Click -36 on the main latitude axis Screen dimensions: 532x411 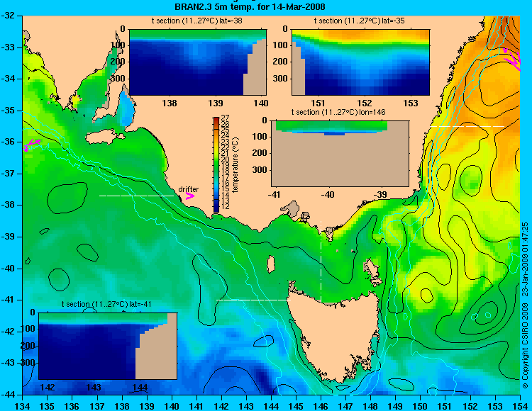8,142
